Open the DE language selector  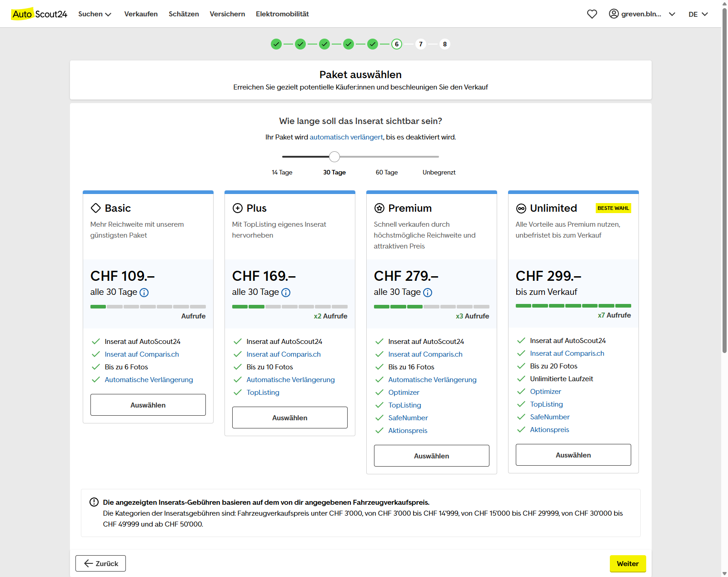point(698,14)
